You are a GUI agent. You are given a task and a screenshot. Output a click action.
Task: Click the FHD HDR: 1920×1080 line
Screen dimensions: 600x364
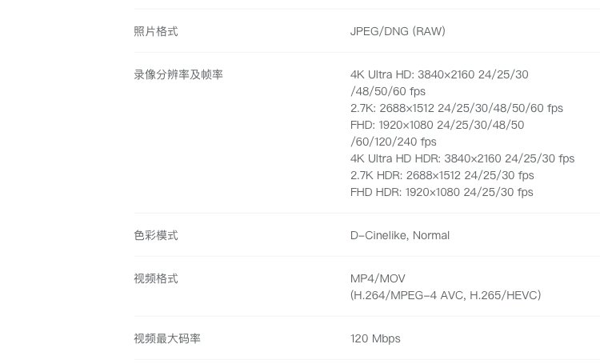point(442,193)
